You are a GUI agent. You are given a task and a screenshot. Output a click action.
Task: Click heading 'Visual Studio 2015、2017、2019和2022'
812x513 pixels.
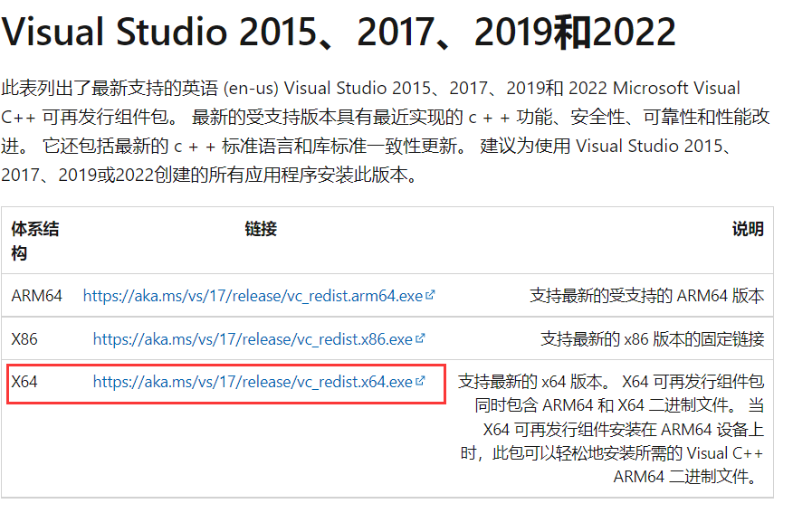(x=339, y=32)
